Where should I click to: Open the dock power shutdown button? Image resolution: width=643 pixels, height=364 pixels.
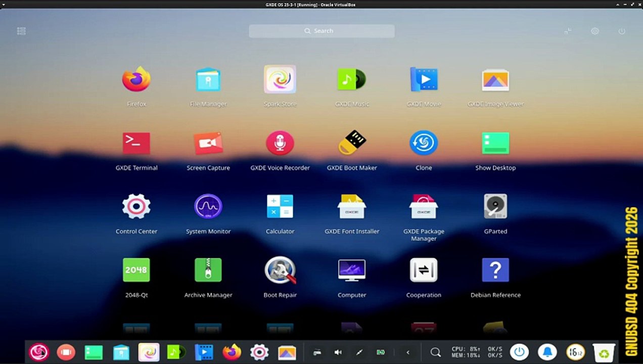tap(519, 352)
